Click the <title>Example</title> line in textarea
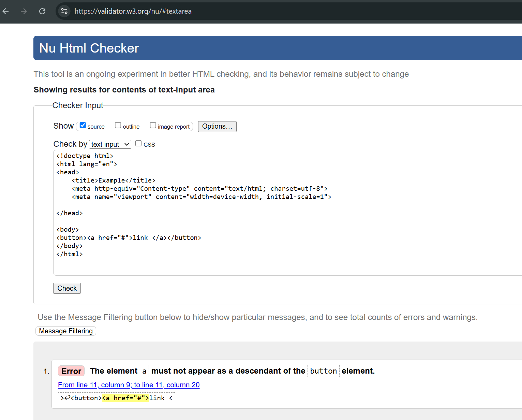The height and width of the screenshot is (420, 522). (114, 180)
